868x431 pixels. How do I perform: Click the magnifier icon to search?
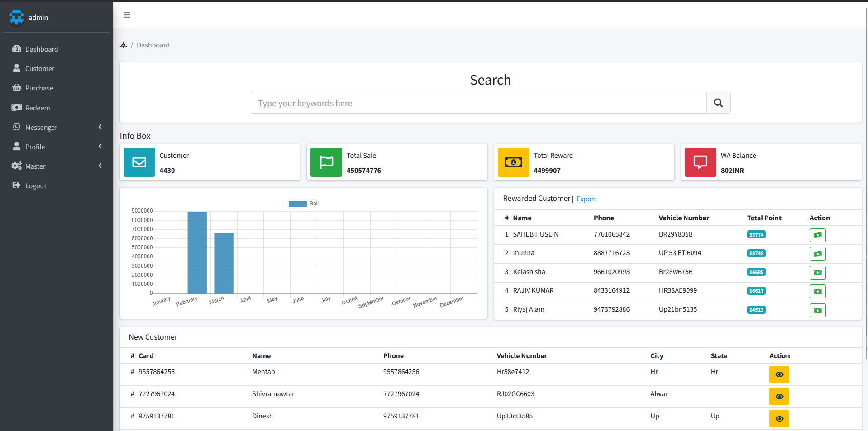tap(718, 103)
